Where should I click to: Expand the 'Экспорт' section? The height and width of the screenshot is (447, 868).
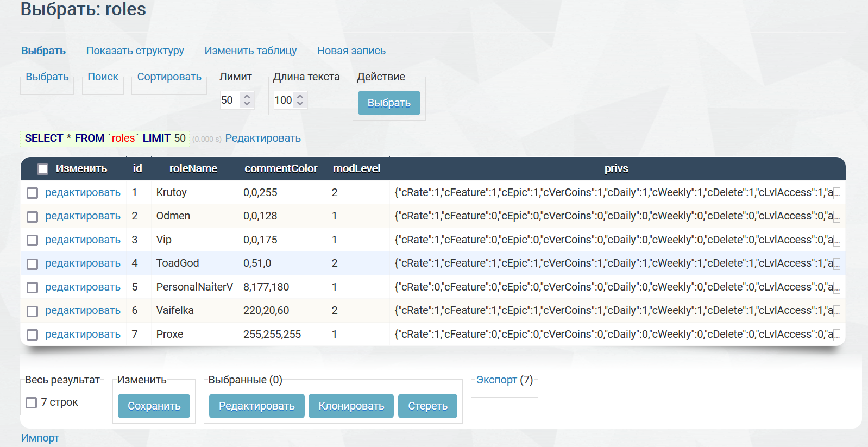[496, 380]
